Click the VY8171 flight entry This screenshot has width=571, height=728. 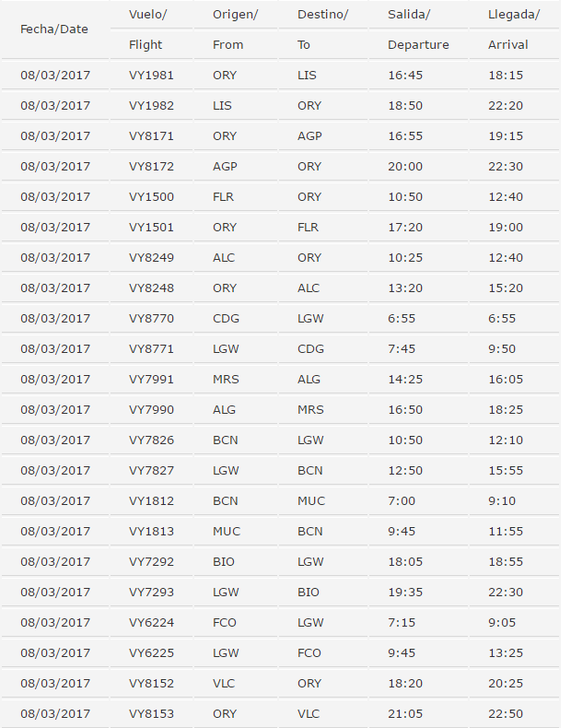[151, 136]
